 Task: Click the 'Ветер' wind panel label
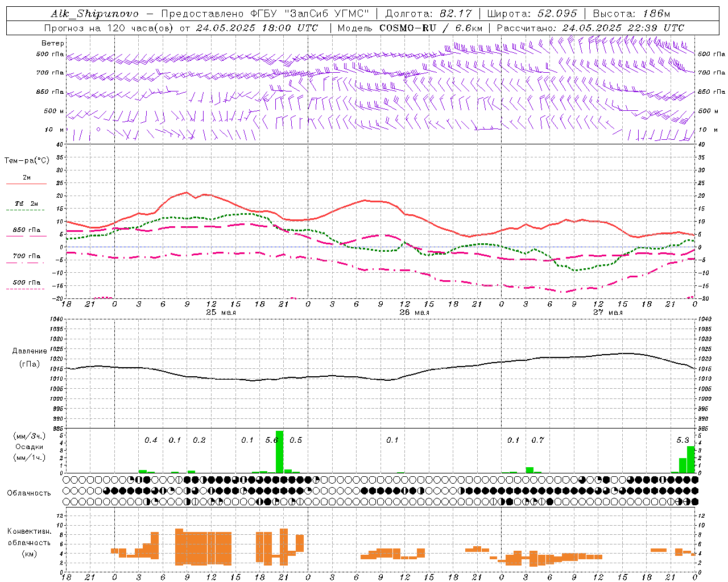click(53, 43)
